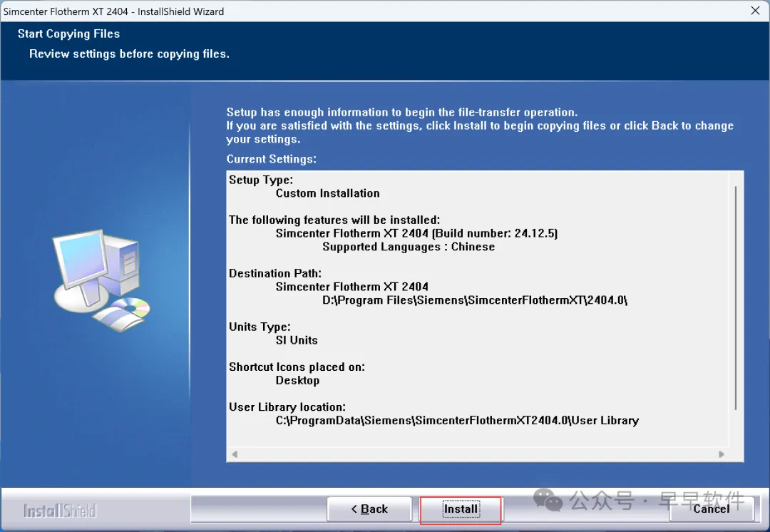Click the C:\ProgramData User Library path

point(457,421)
